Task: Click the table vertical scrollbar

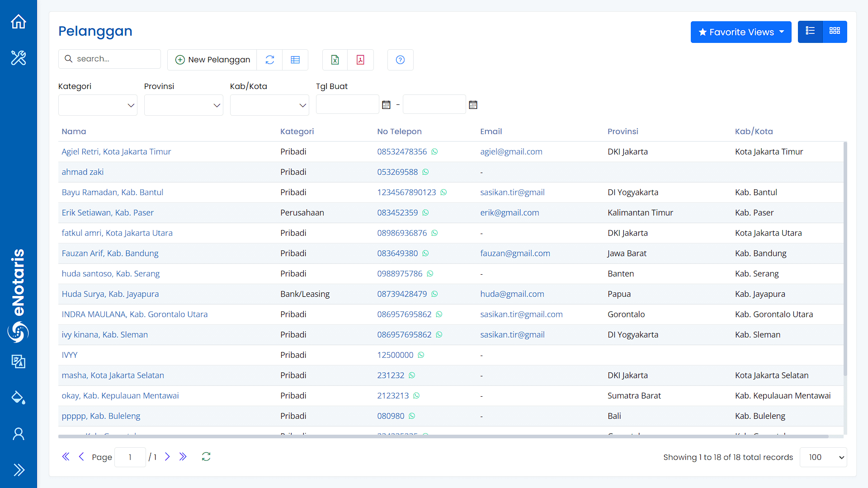Action: [845, 259]
